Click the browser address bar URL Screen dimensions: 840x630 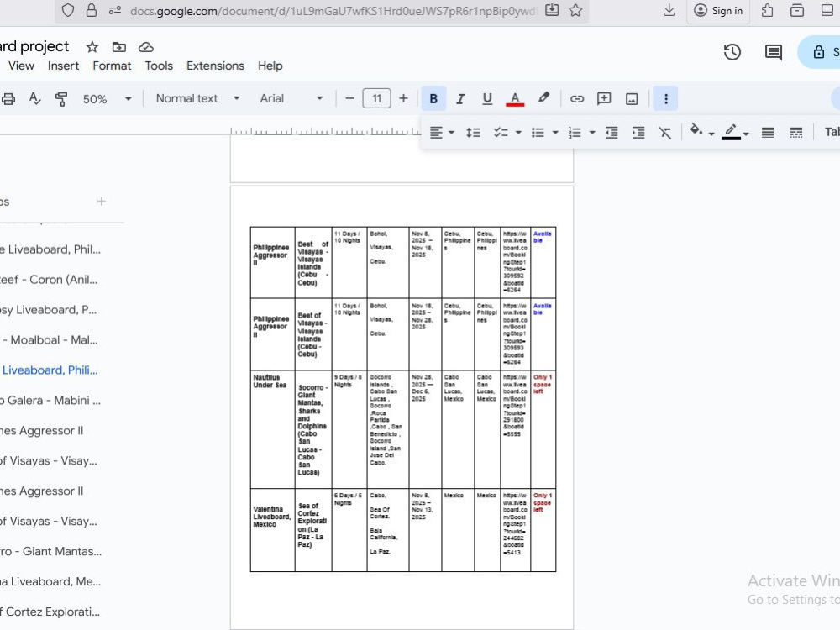click(x=332, y=11)
